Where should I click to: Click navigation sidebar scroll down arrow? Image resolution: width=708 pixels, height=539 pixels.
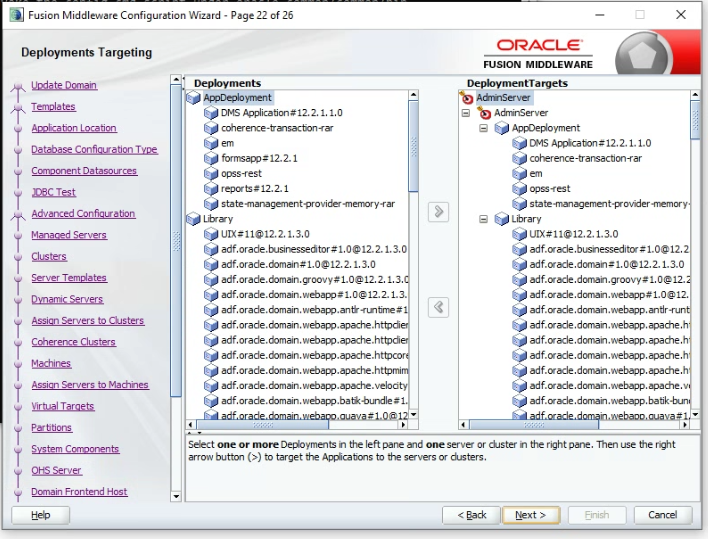tap(176, 496)
